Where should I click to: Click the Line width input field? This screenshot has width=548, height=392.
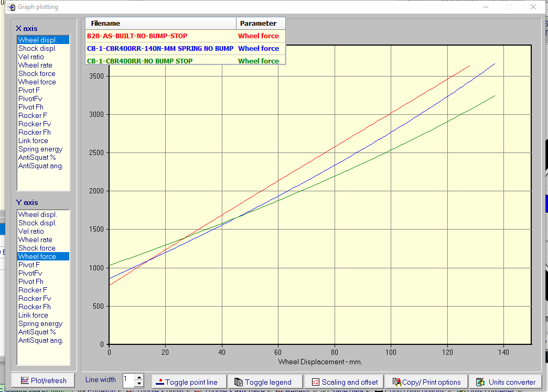pos(128,380)
